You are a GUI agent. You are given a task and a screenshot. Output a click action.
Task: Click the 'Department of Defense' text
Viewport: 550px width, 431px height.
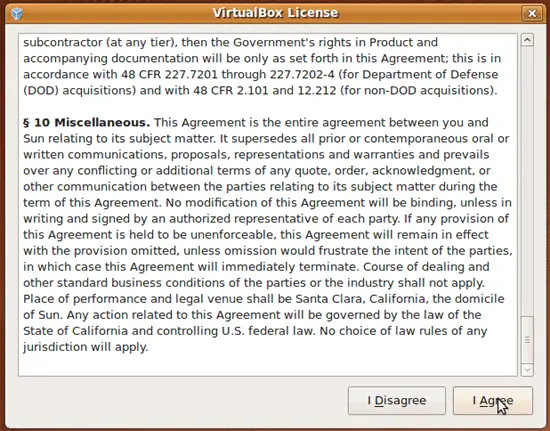tap(430, 74)
